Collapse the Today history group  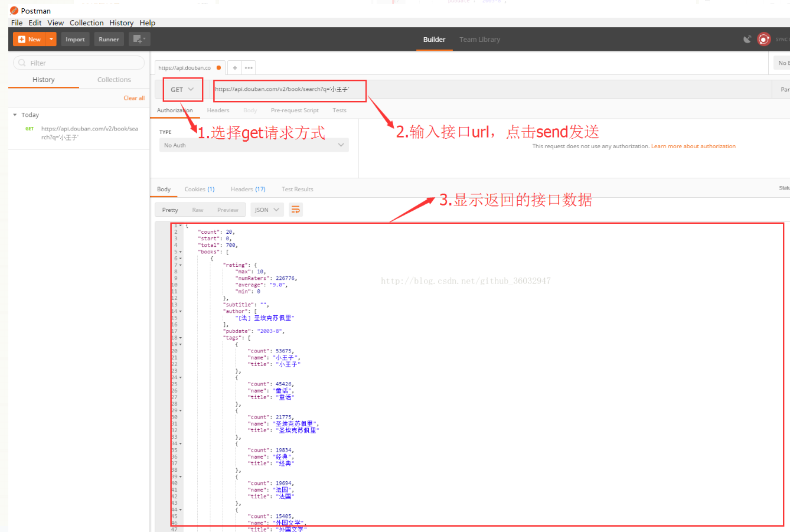[15, 115]
